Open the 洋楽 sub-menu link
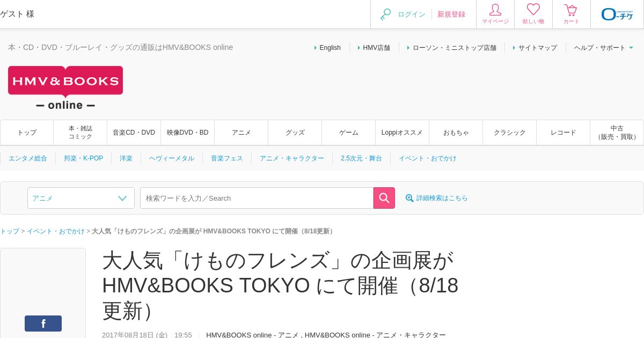 (x=126, y=158)
